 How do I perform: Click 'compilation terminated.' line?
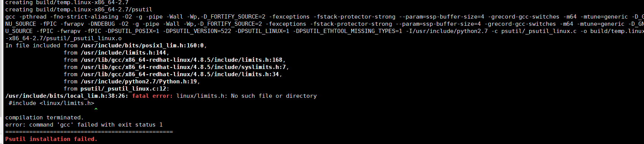pyautogui.click(x=44, y=117)
